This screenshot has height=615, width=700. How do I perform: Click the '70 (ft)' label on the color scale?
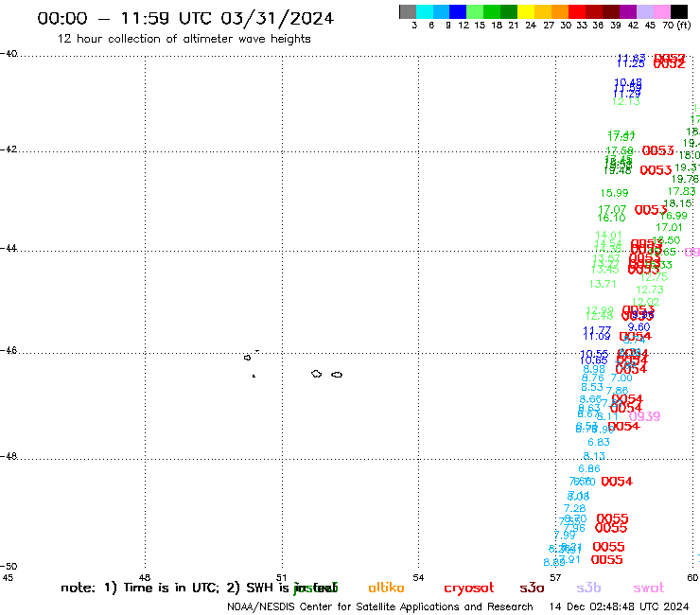point(676,26)
